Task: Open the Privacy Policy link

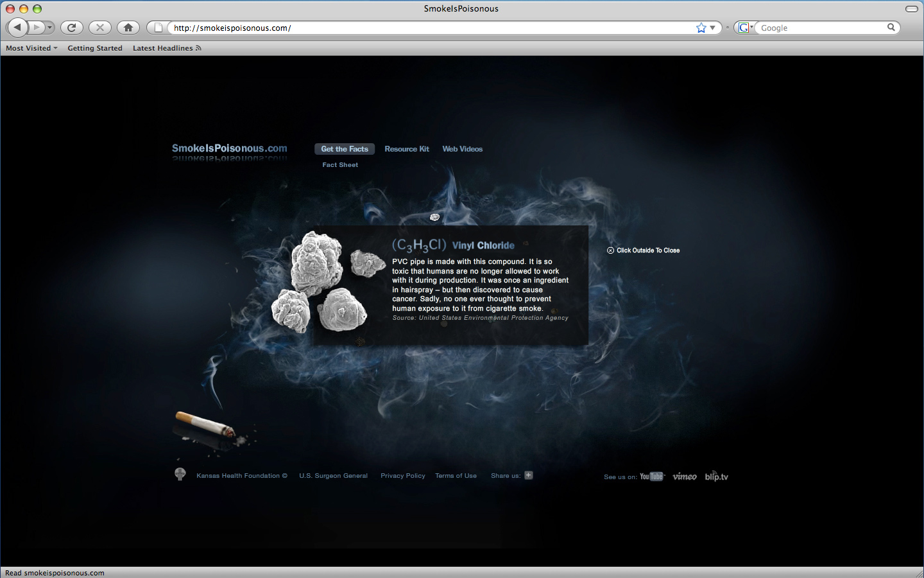Action: point(403,476)
